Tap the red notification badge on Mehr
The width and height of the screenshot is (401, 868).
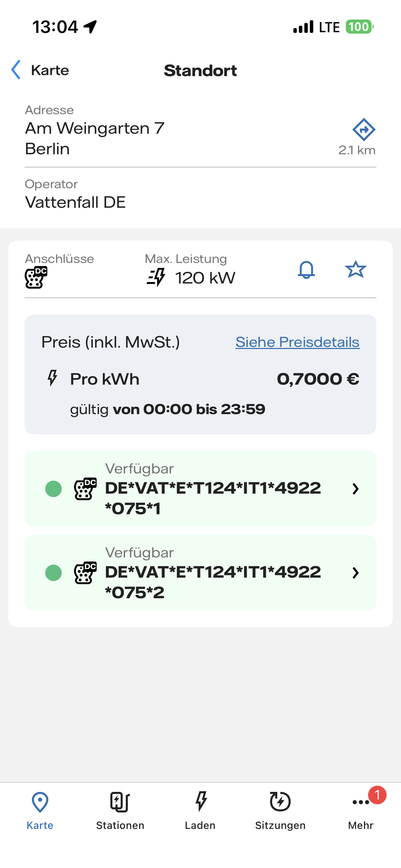[377, 795]
